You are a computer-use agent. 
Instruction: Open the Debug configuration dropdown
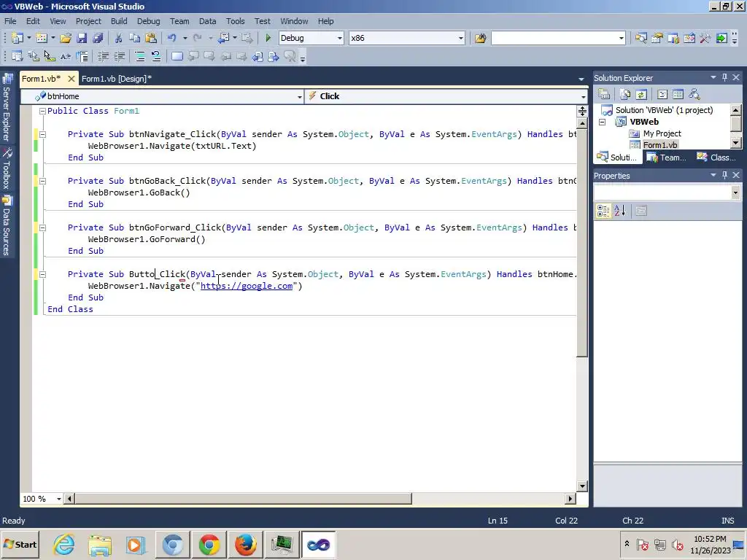pos(340,38)
